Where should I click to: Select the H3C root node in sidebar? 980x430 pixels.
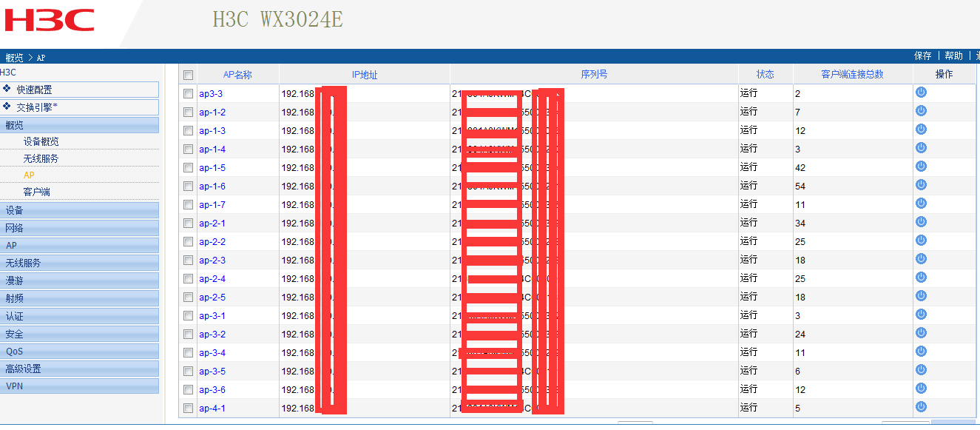[x=8, y=73]
